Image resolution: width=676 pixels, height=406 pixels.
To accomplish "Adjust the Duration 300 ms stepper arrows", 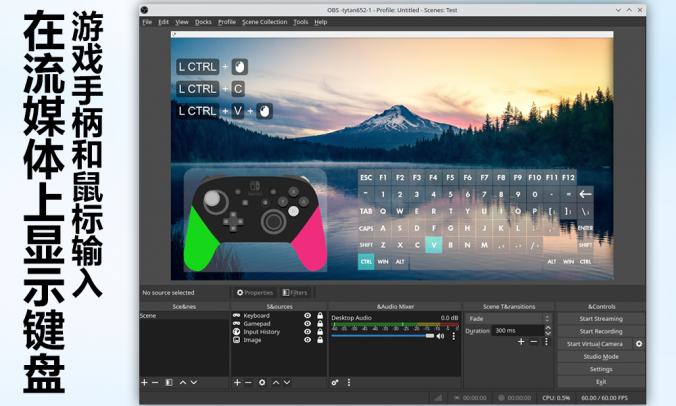I will pos(547,330).
